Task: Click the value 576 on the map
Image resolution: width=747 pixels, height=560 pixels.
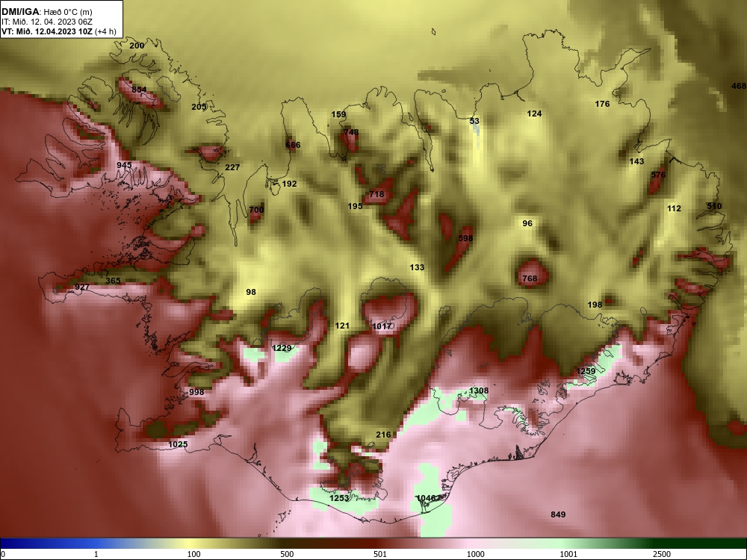Action: point(658,175)
